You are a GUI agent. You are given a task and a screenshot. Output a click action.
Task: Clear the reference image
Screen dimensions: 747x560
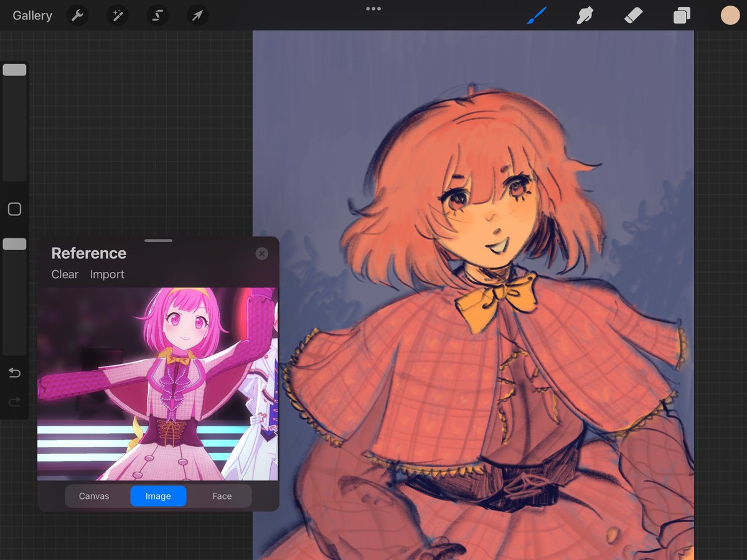pyautogui.click(x=65, y=274)
